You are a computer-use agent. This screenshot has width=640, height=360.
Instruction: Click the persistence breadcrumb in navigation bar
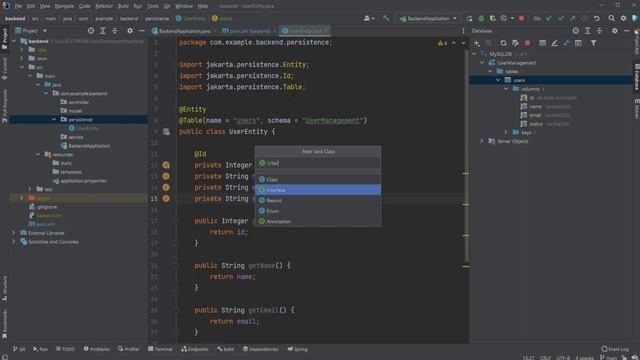point(157,18)
